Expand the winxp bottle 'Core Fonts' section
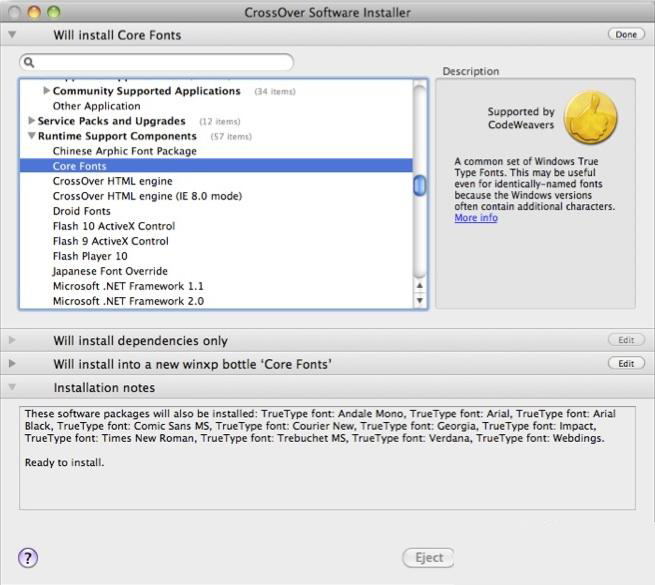 click(x=12, y=364)
